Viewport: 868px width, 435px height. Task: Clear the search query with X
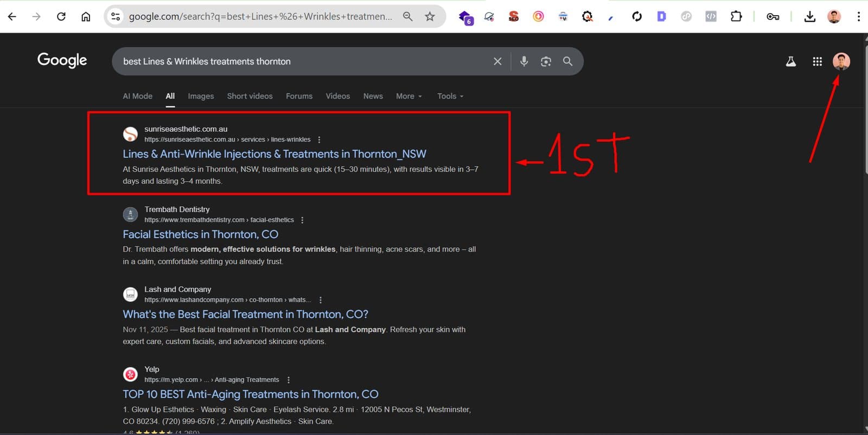tap(497, 61)
